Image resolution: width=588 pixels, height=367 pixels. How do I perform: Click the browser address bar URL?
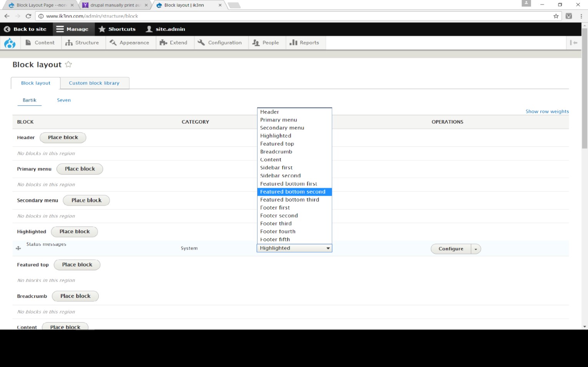92,16
